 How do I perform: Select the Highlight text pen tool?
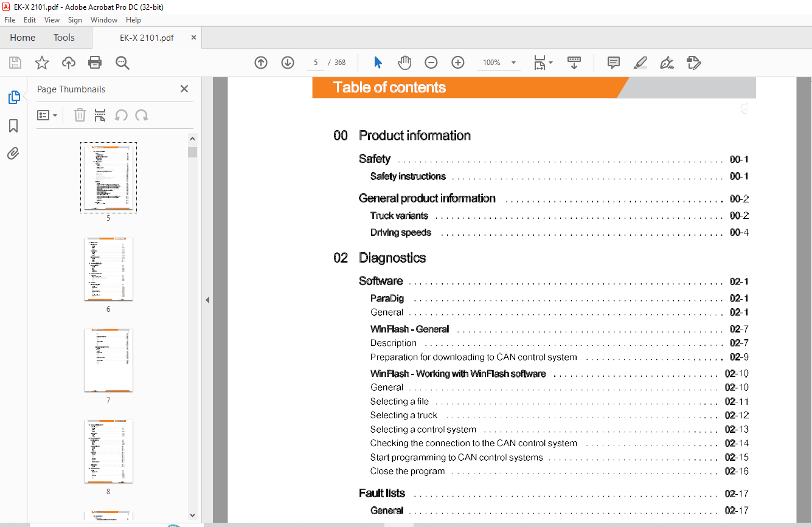pyautogui.click(x=640, y=63)
